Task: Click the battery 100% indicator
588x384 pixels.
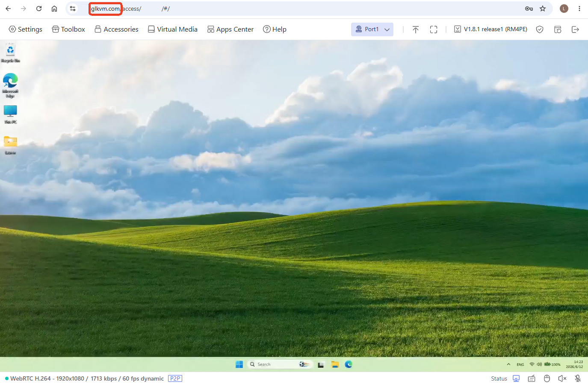Action: (552, 364)
